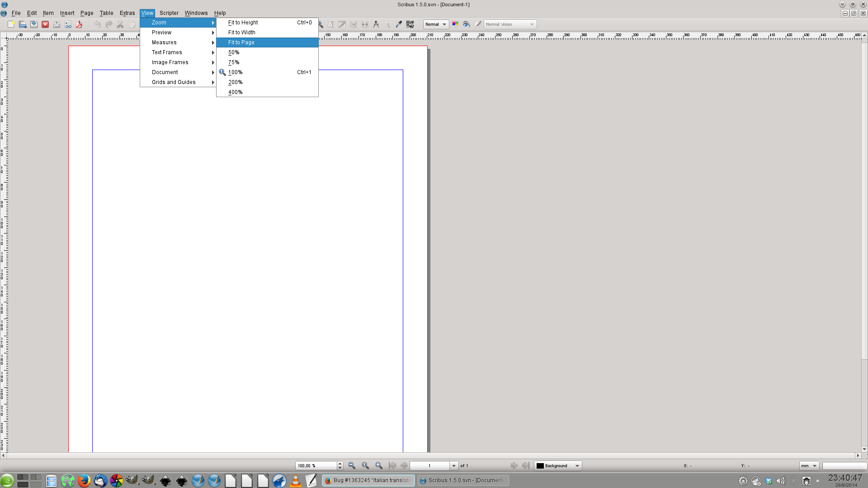
Task: Open the File menu
Action: tap(16, 13)
